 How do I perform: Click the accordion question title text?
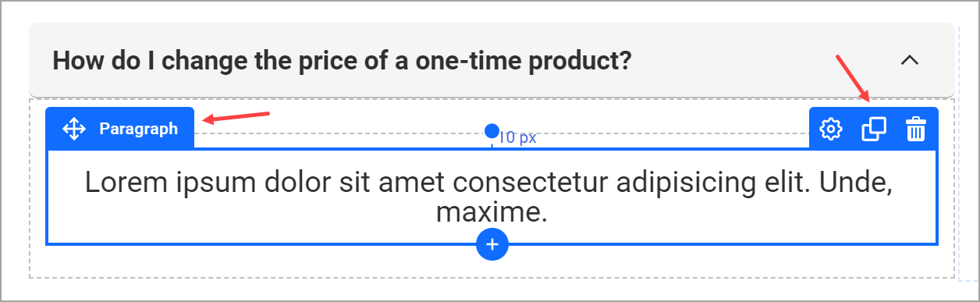342,60
